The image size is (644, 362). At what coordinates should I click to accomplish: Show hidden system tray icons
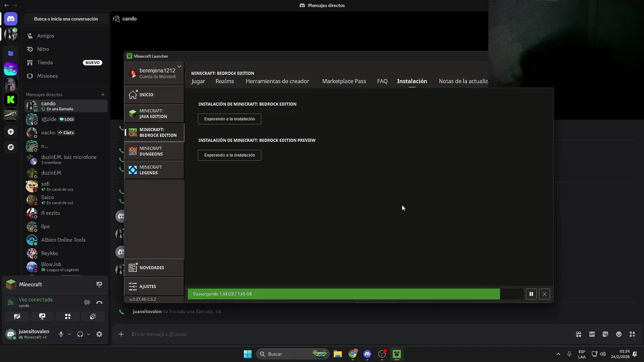tap(558, 354)
